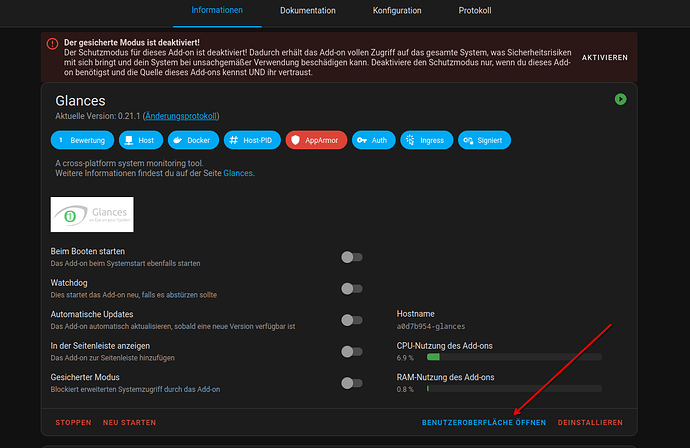Click the Signiert chip
The image size is (690, 448).
click(x=484, y=140)
